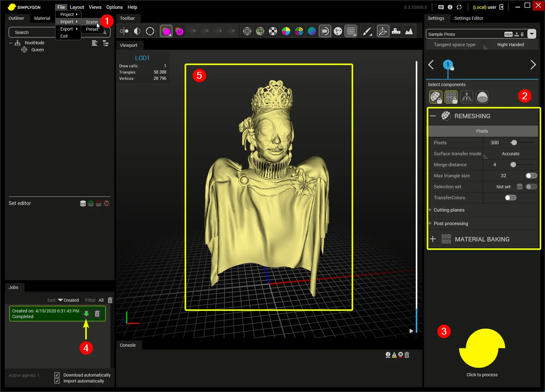Click the yellow Click to process button
Viewport: 545px width, 392px height.
pyautogui.click(x=482, y=349)
